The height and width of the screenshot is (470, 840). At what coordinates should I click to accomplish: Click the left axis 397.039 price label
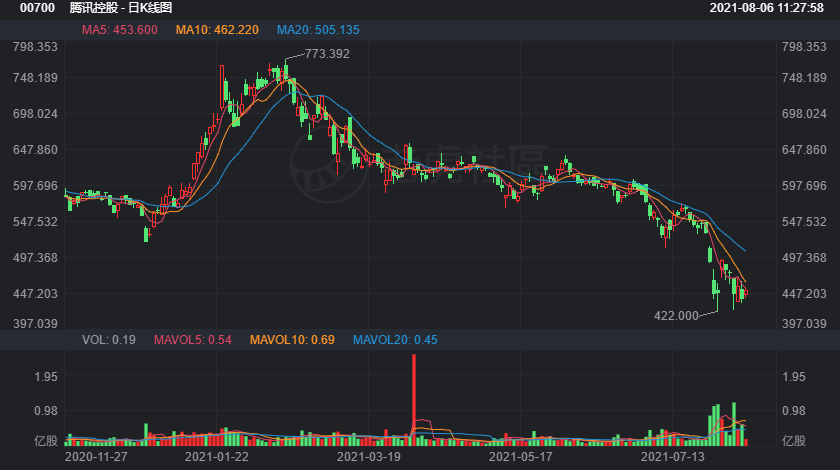point(35,323)
